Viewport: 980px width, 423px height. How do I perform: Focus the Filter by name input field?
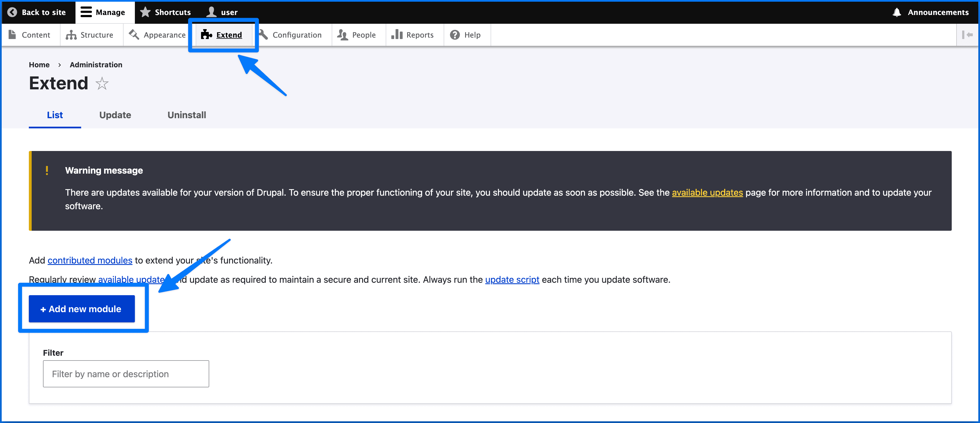coord(126,374)
